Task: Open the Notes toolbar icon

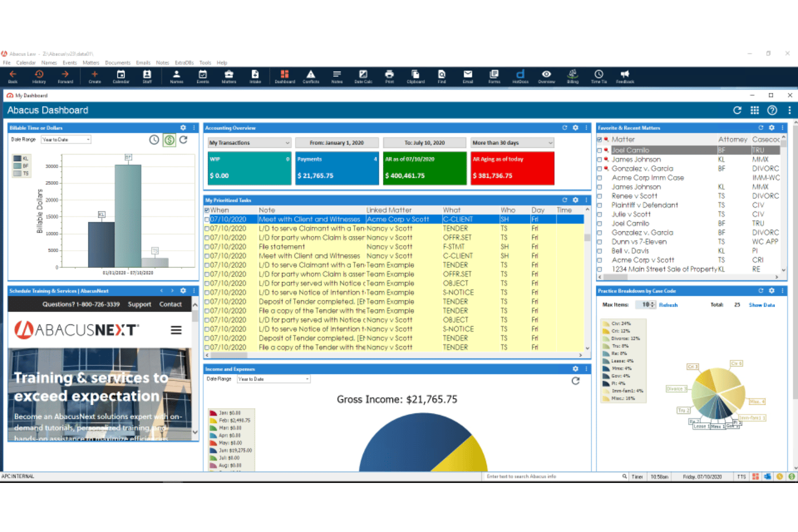Action: (x=337, y=77)
